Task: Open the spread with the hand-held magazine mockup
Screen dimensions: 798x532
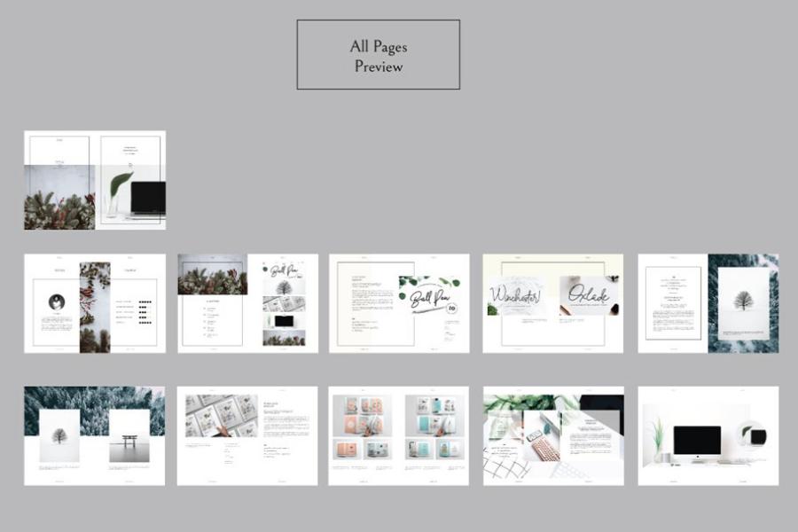Action: tap(247, 435)
